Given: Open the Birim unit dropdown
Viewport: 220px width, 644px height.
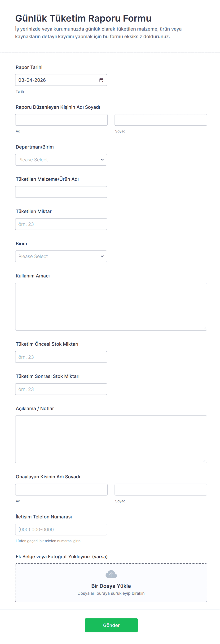Looking at the screenshot, I should [61, 257].
